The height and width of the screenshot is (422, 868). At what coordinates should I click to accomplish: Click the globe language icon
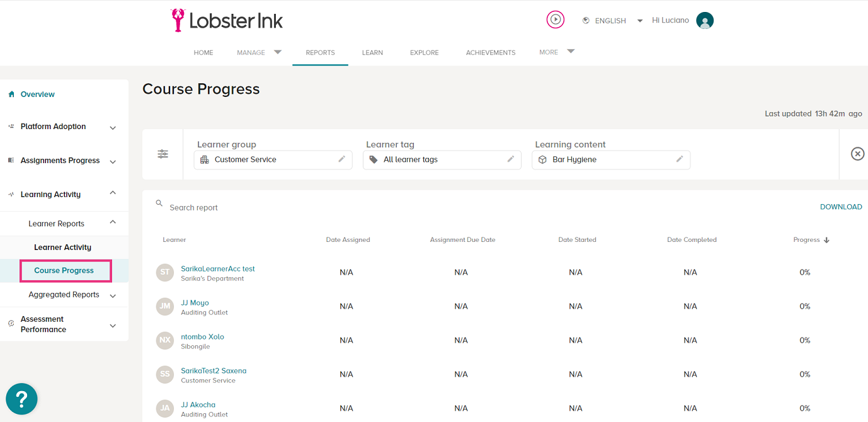click(x=586, y=20)
